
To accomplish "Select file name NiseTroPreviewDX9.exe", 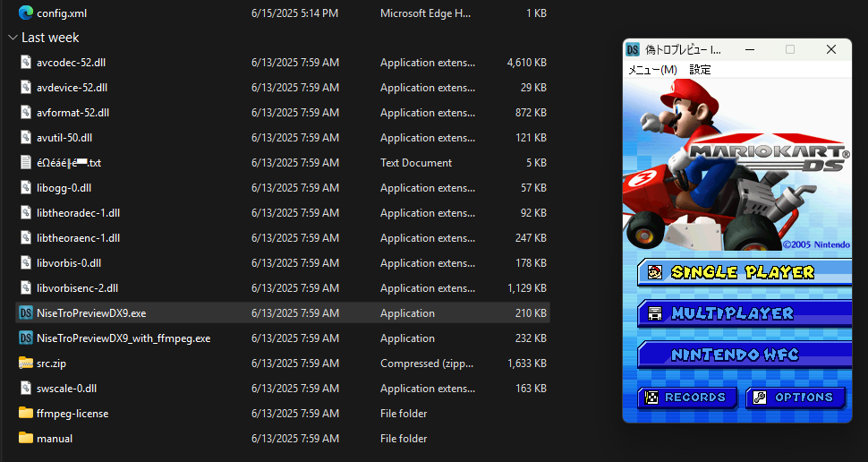I will tap(91, 313).
